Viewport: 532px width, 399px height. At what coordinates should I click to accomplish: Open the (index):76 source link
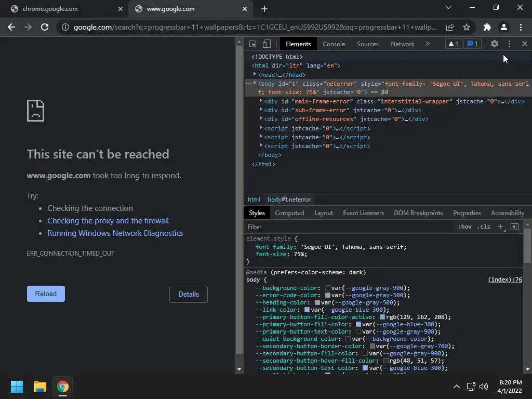(505, 280)
